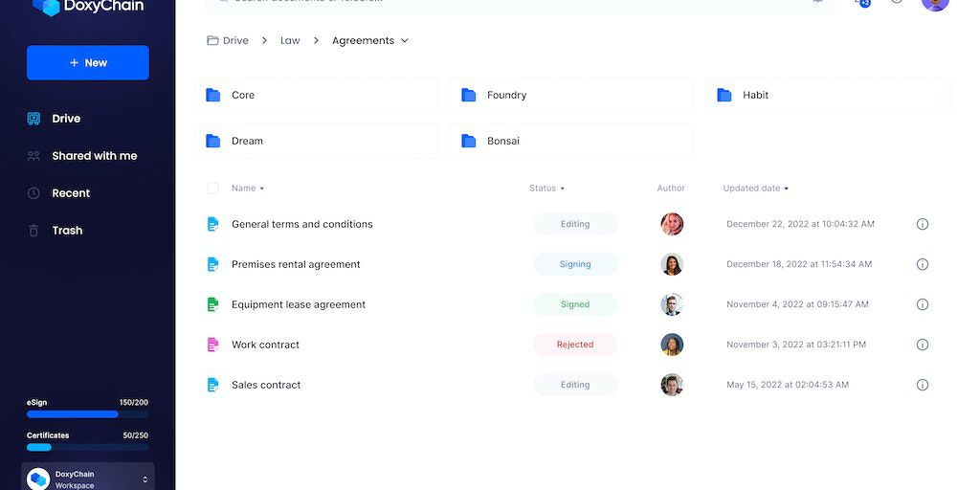Open Work contract document

coord(265,345)
